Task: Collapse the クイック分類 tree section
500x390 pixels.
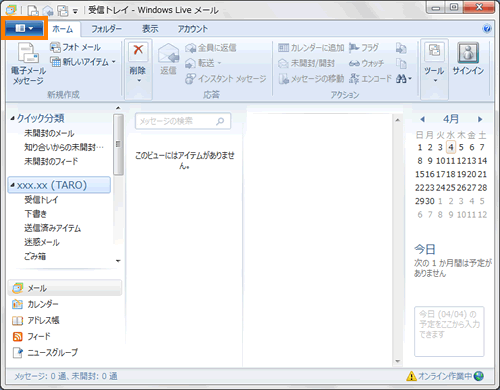Action: point(12,118)
